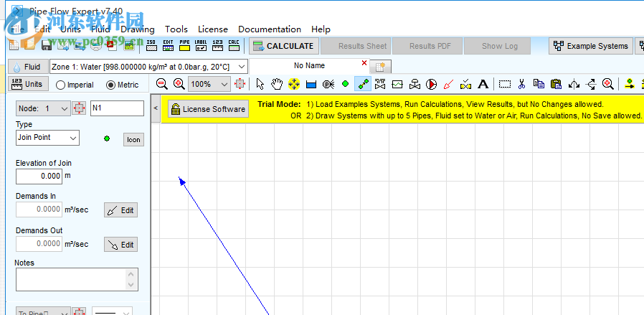Click the paste clipboard icon
644x315 pixels.
(556, 84)
